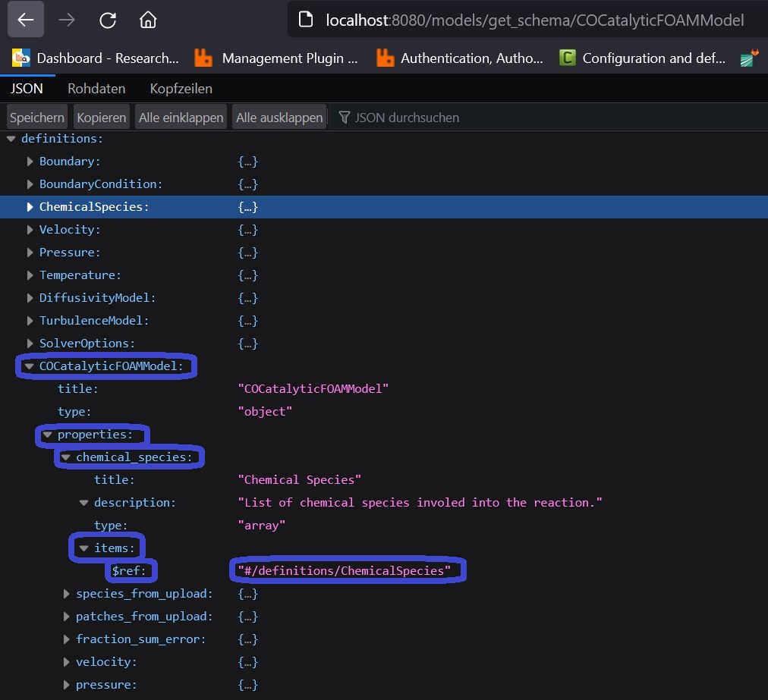Click the $ref key label
The image size is (768, 700).
pyautogui.click(x=129, y=571)
